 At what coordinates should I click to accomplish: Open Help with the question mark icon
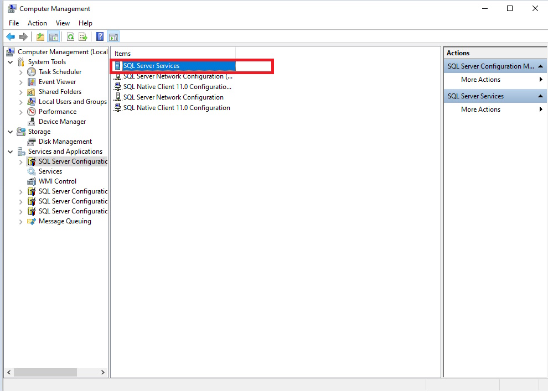coord(100,36)
